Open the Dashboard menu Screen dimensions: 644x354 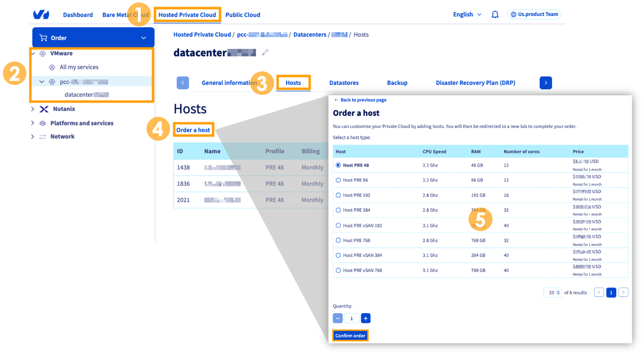78,15
